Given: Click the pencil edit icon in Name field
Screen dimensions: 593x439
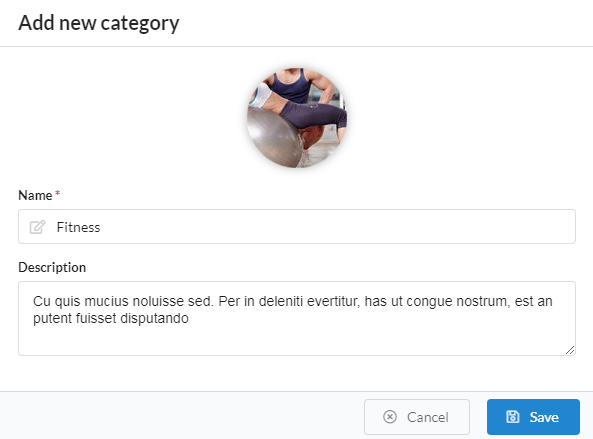Looking at the screenshot, I should point(37,227).
